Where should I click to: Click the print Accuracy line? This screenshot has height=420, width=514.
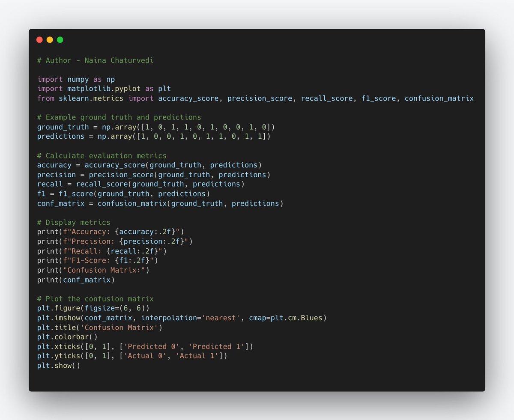tap(111, 232)
